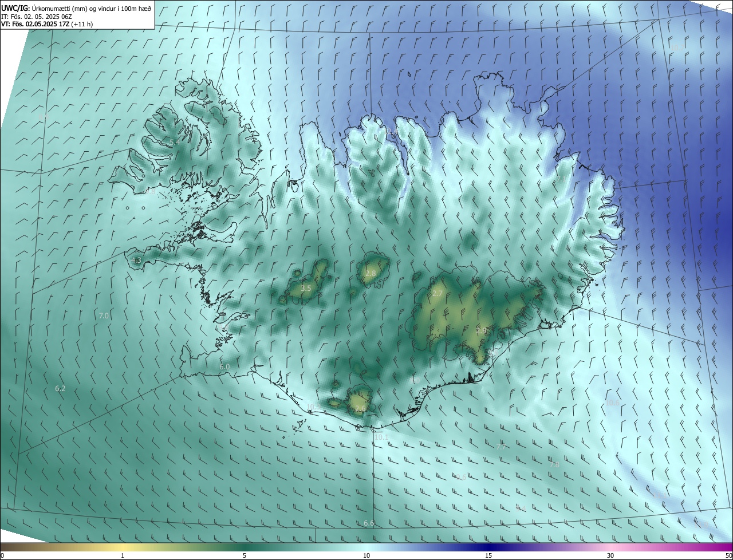This screenshot has width=733, height=560.
Task: Click the 6.2 value in the southwest sea
Action: (x=60, y=388)
